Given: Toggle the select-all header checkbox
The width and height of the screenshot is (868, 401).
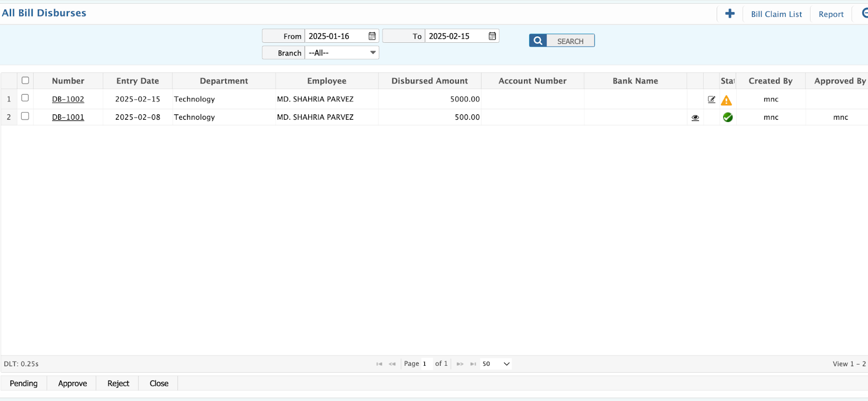Looking at the screenshot, I should (x=25, y=81).
